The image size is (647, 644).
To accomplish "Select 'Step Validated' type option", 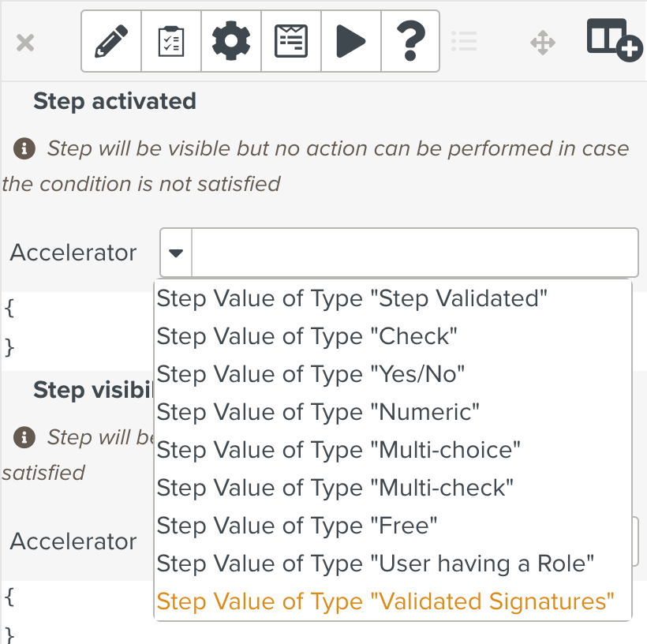I will 352,298.
